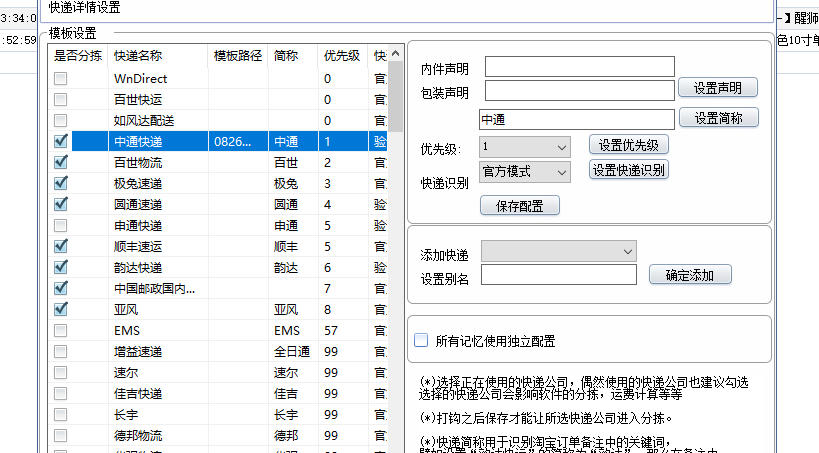Confirm with 确定添加 button
The image size is (819, 453).
coord(690,275)
